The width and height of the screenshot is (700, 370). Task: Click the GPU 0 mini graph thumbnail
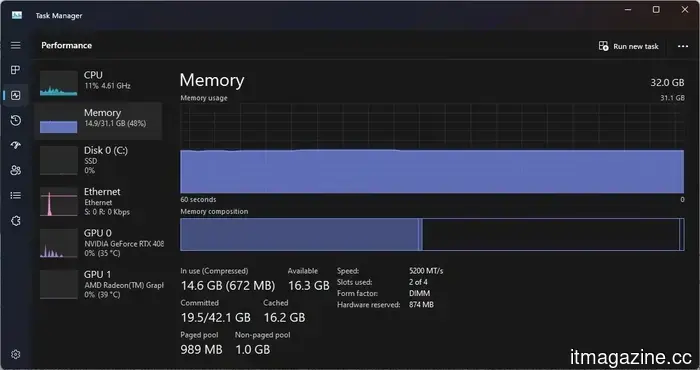click(x=58, y=244)
